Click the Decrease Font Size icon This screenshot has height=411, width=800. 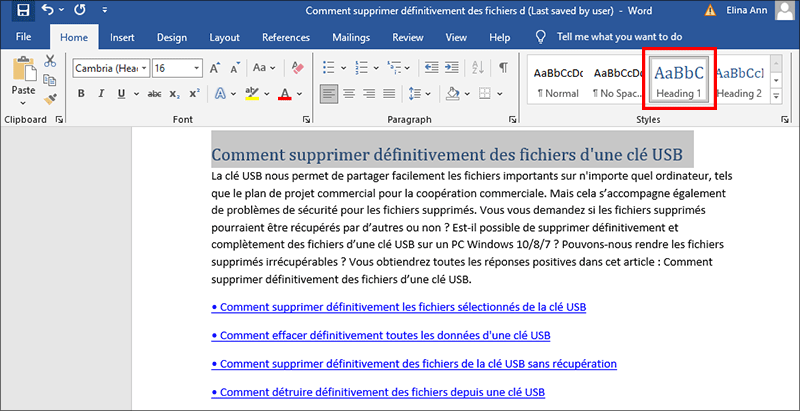click(235, 68)
